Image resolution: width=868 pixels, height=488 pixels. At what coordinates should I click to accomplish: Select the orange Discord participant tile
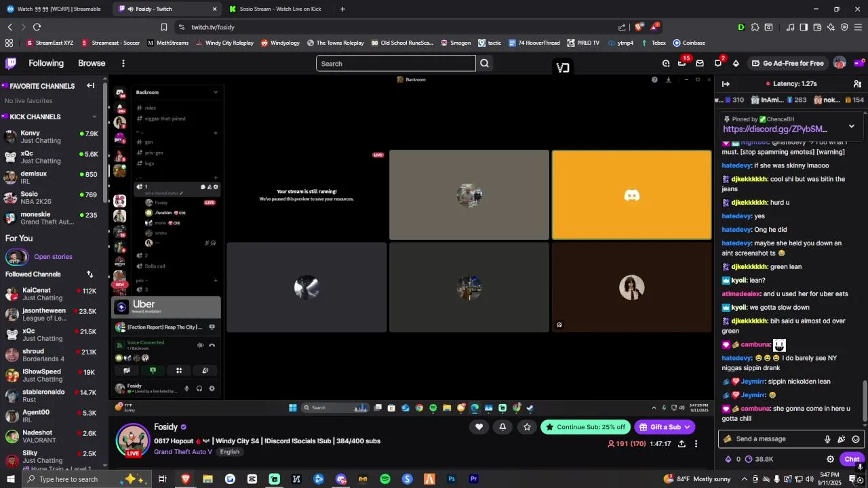(x=631, y=195)
